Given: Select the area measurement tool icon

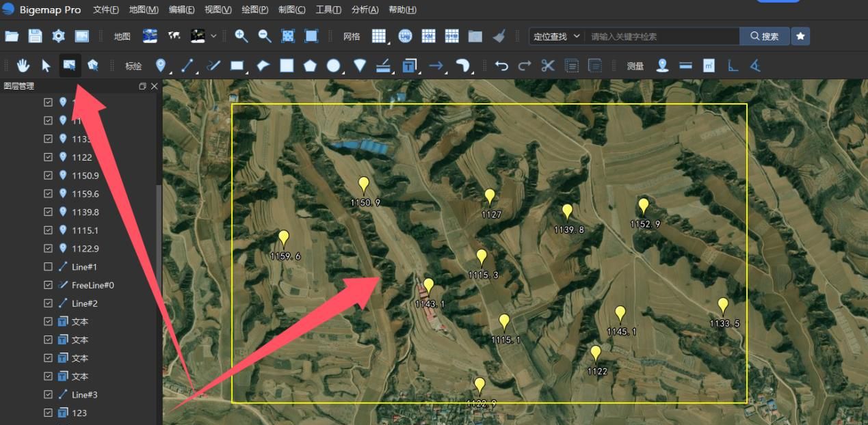Looking at the screenshot, I should (709, 66).
